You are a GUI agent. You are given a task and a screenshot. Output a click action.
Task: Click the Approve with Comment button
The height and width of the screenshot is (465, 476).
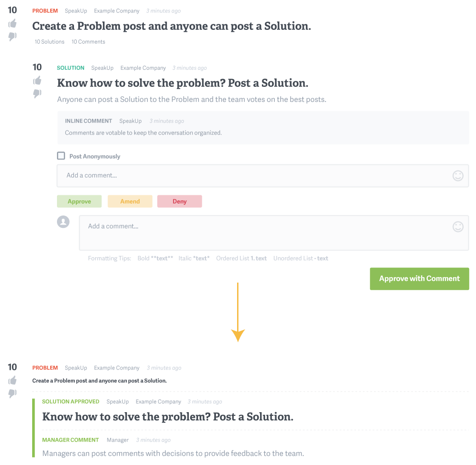(419, 278)
